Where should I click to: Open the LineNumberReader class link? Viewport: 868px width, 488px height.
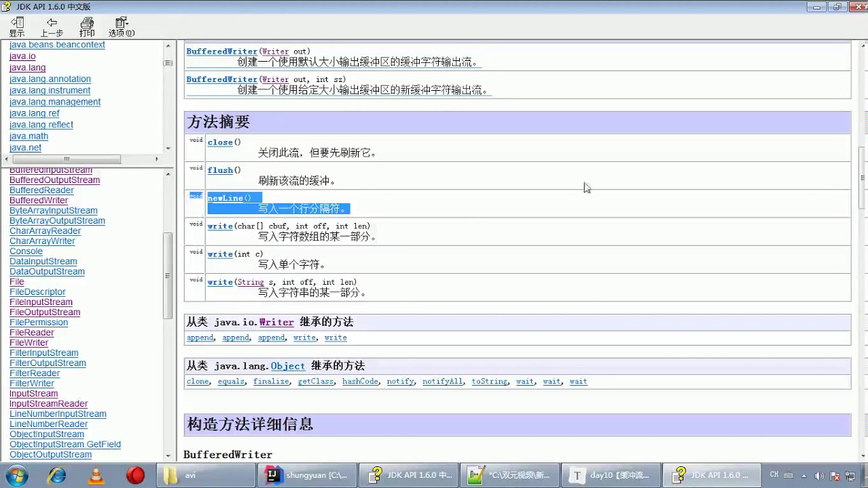(x=49, y=424)
